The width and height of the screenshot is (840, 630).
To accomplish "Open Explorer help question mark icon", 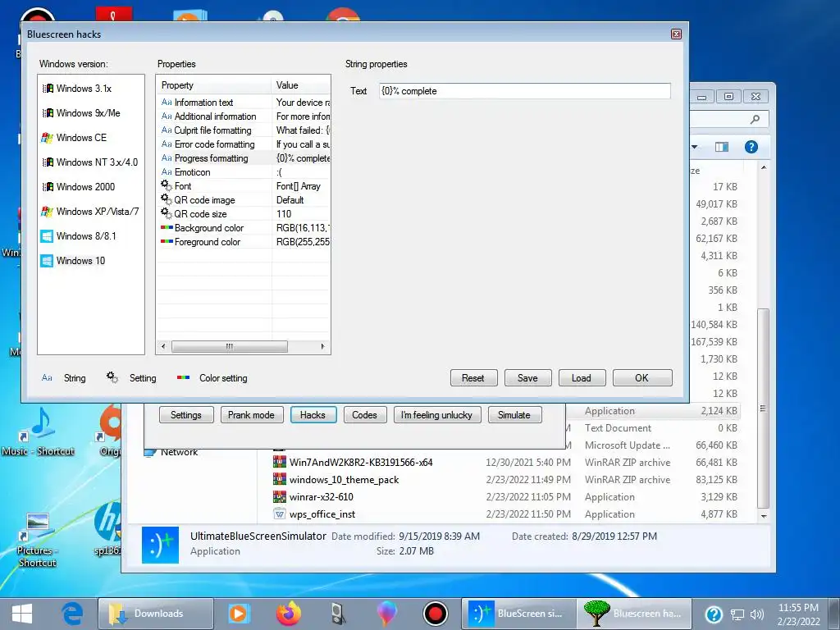I will pyautogui.click(x=751, y=147).
